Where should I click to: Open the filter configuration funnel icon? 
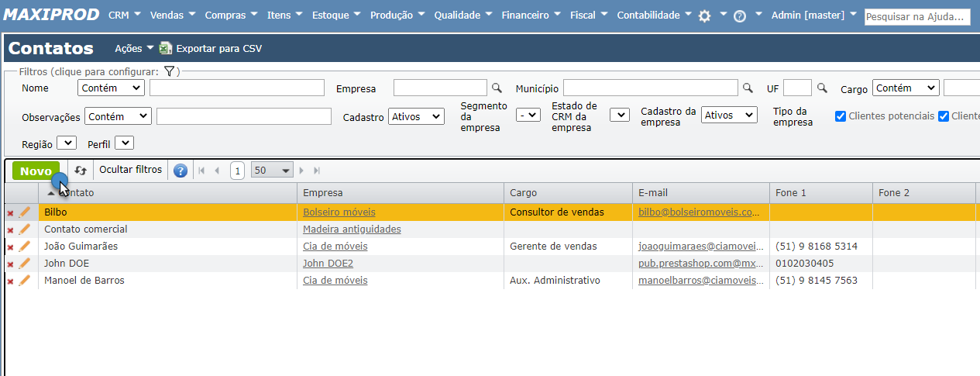click(170, 71)
